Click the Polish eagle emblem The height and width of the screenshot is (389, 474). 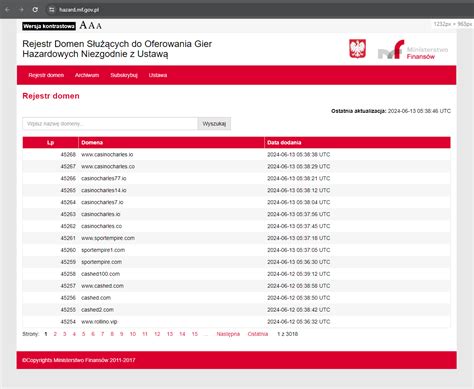(357, 49)
